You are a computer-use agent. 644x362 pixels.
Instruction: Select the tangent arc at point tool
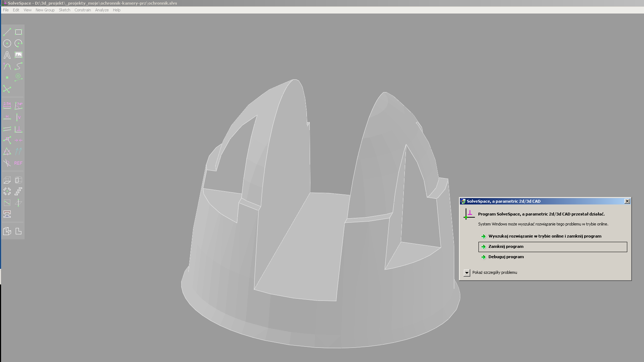pyautogui.click(x=7, y=66)
